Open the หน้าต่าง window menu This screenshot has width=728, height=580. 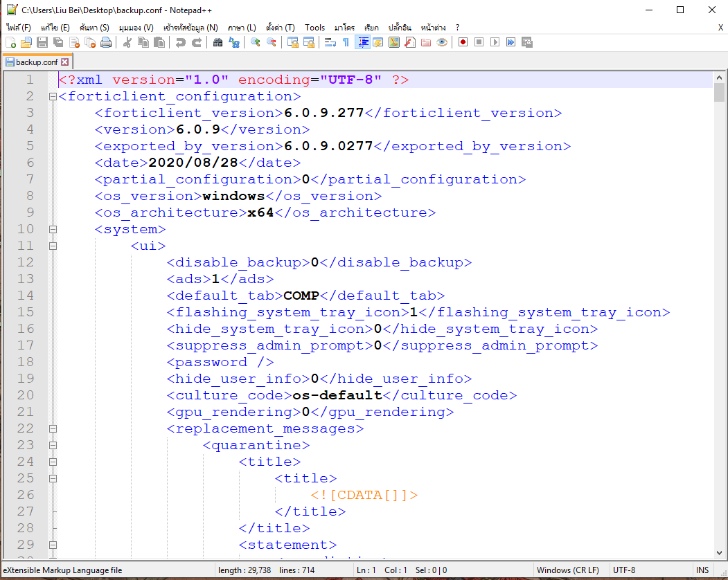pyautogui.click(x=433, y=28)
